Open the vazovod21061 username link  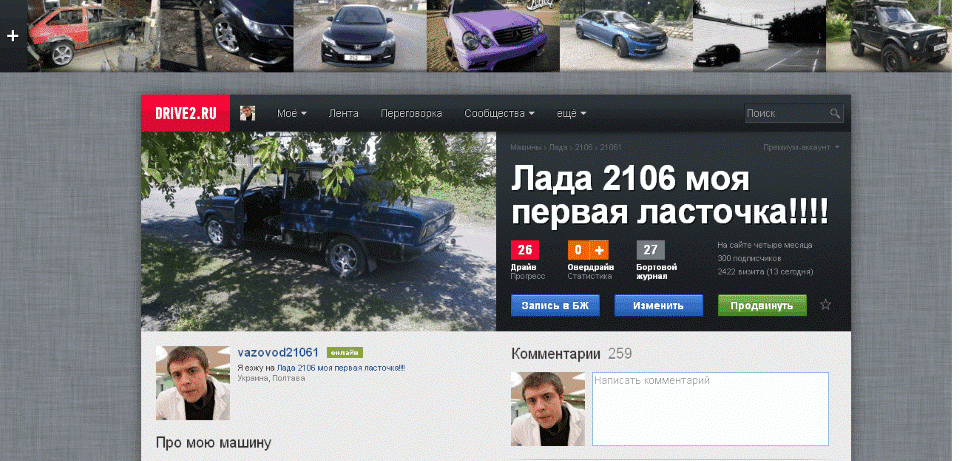[x=278, y=353]
